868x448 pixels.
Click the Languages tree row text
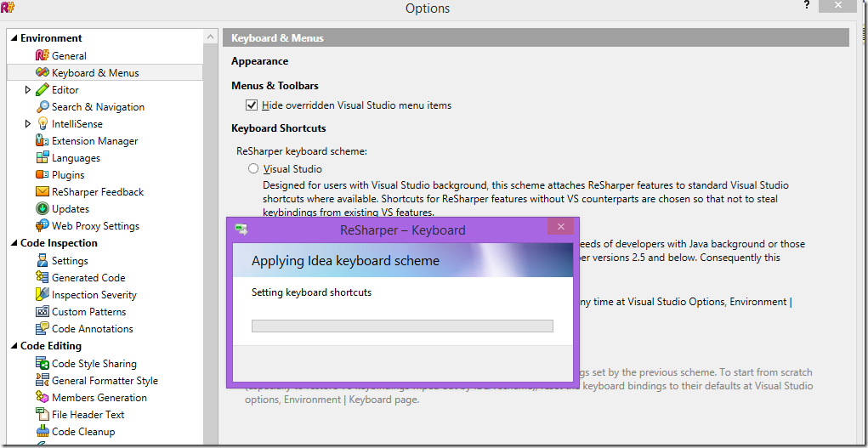(76, 158)
